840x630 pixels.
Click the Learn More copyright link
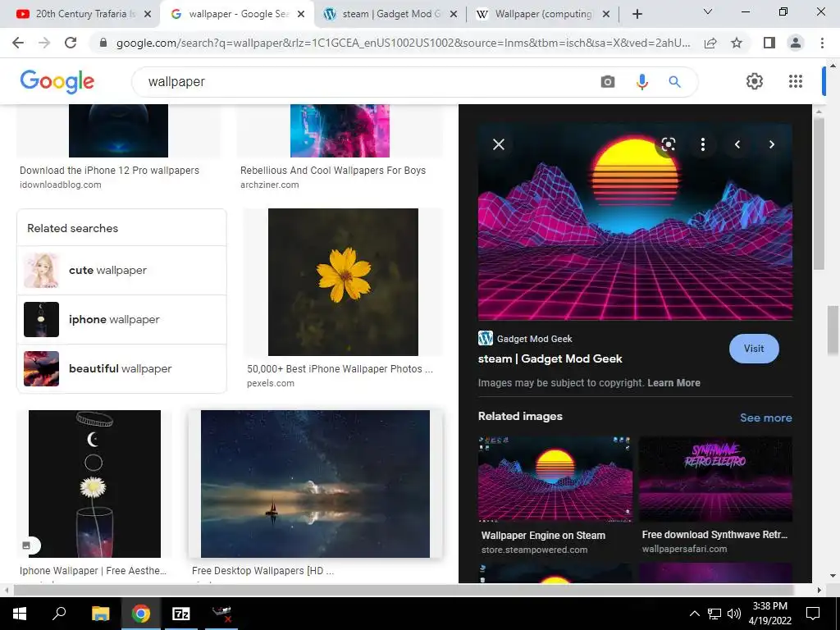pos(673,383)
